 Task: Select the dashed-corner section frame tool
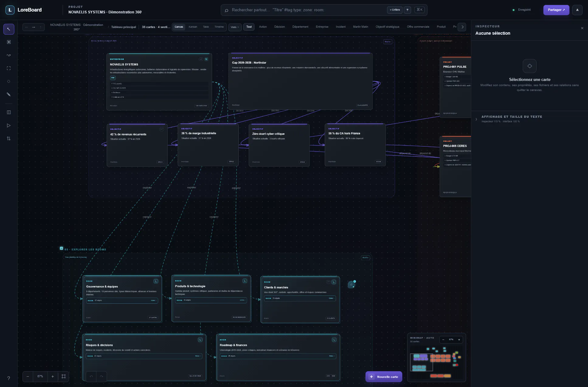[9, 68]
